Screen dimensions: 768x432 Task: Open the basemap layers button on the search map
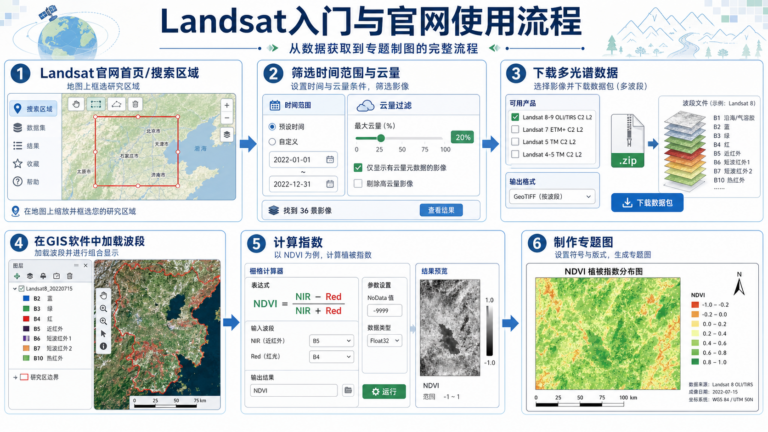point(227,135)
